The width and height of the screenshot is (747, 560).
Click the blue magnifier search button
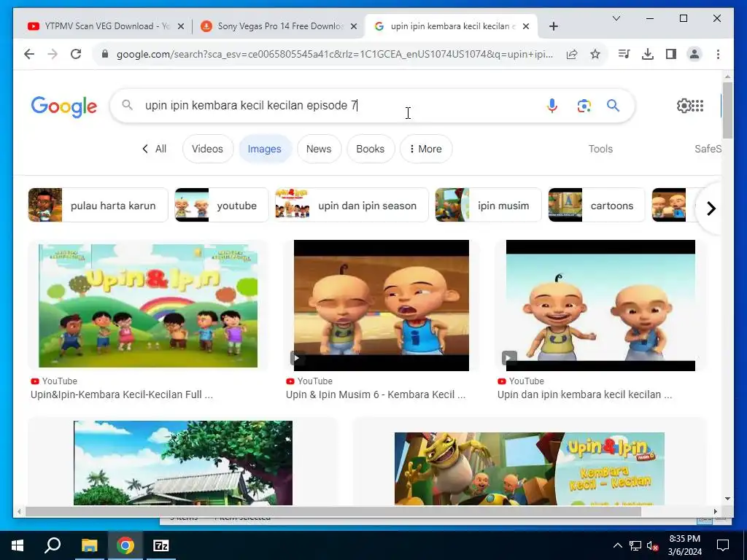[x=613, y=105]
